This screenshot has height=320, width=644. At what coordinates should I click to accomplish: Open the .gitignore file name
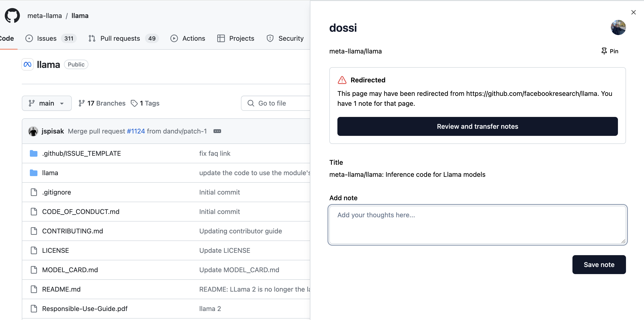(x=56, y=192)
